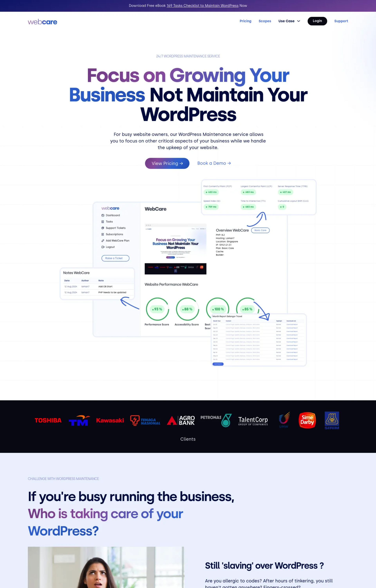Click the Scopes navigation menu item

[x=265, y=21]
